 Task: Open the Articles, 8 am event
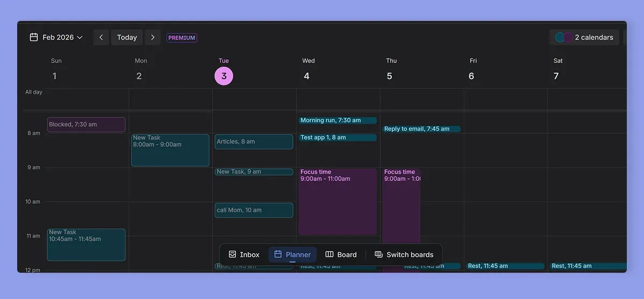(x=254, y=141)
